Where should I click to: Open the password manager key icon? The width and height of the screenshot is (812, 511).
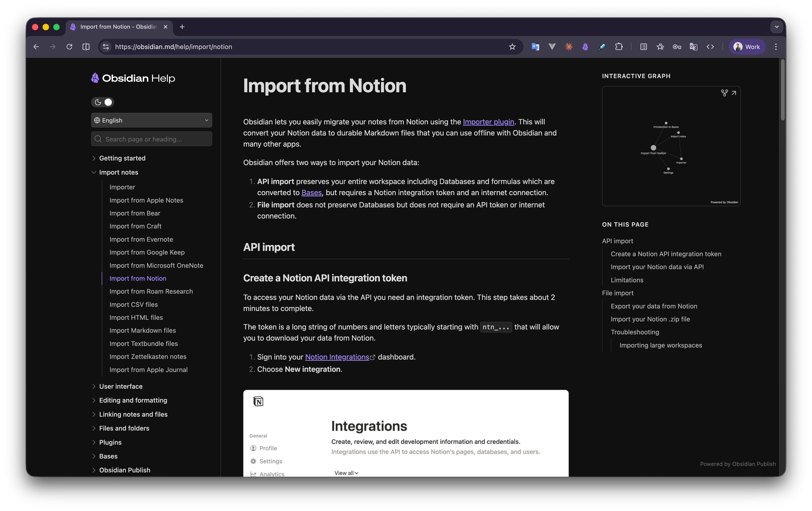point(677,47)
